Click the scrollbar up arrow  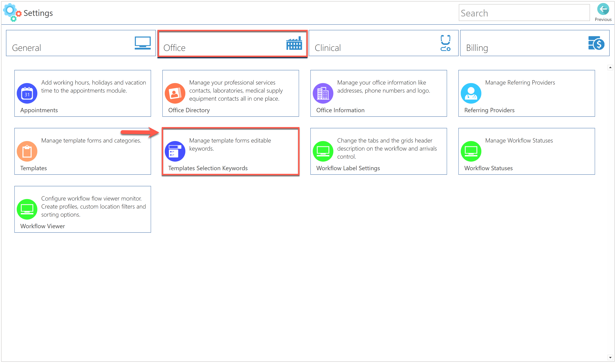click(610, 68)
